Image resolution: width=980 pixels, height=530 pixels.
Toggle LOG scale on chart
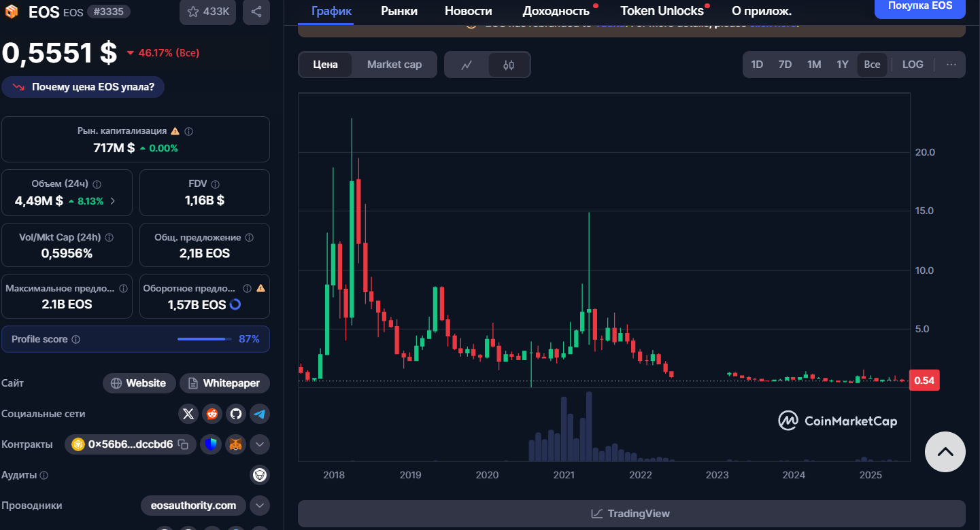[913, 65]
